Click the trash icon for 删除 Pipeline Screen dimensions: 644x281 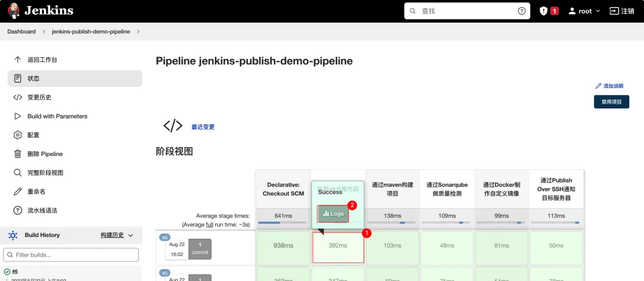17,154
